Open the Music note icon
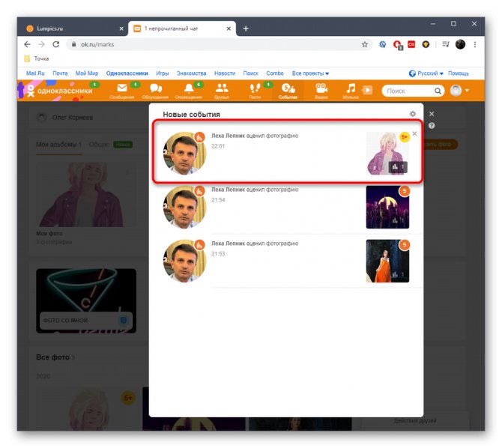502x448 pixels. (351, 88)
